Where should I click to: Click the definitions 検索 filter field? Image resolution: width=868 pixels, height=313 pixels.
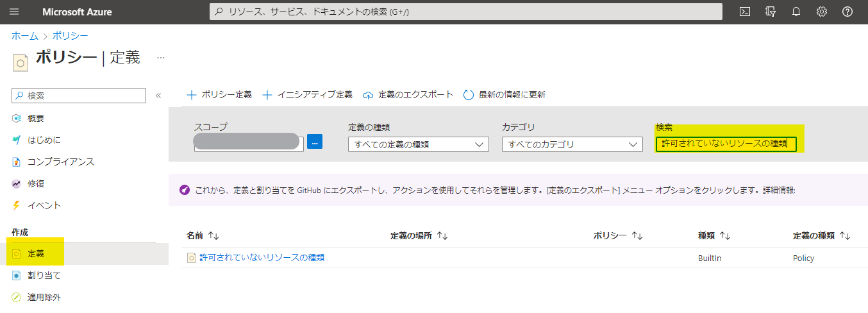[726, 144]
